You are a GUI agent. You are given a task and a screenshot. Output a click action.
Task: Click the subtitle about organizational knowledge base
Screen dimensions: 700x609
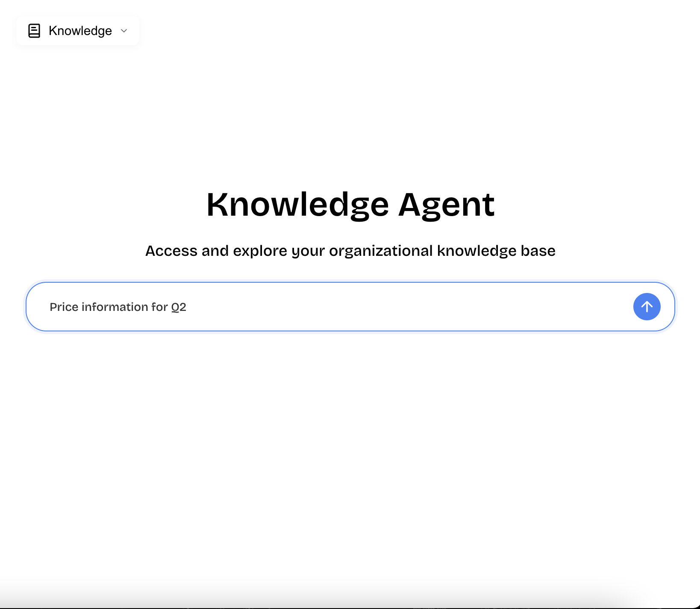pos(350,251)
